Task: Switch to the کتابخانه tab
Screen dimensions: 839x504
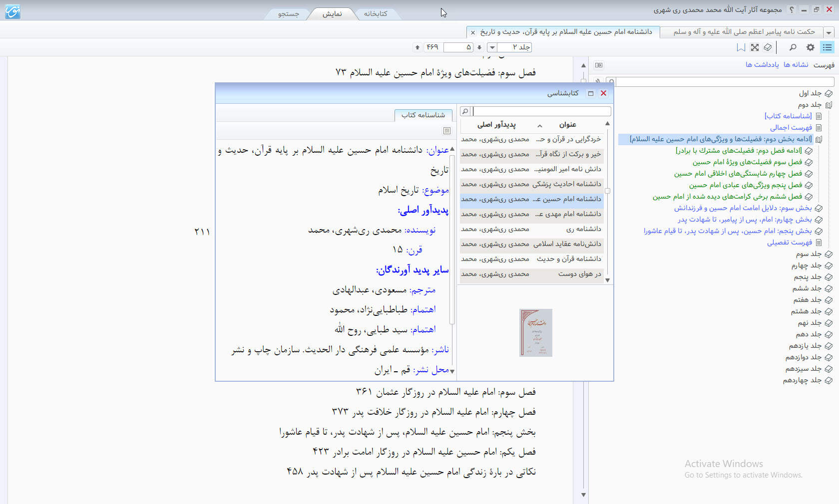Action: pos(376,14)
